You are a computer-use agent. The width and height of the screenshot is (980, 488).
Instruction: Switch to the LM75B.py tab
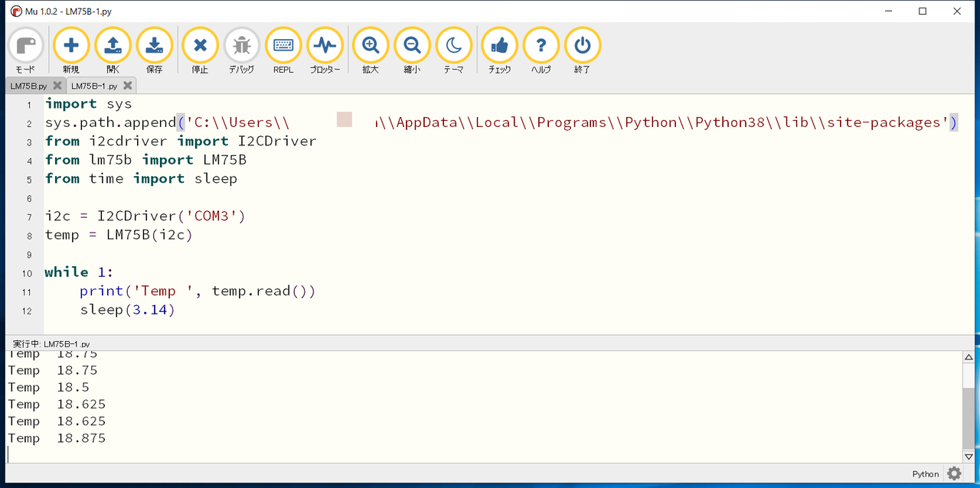tap(28, 86)
